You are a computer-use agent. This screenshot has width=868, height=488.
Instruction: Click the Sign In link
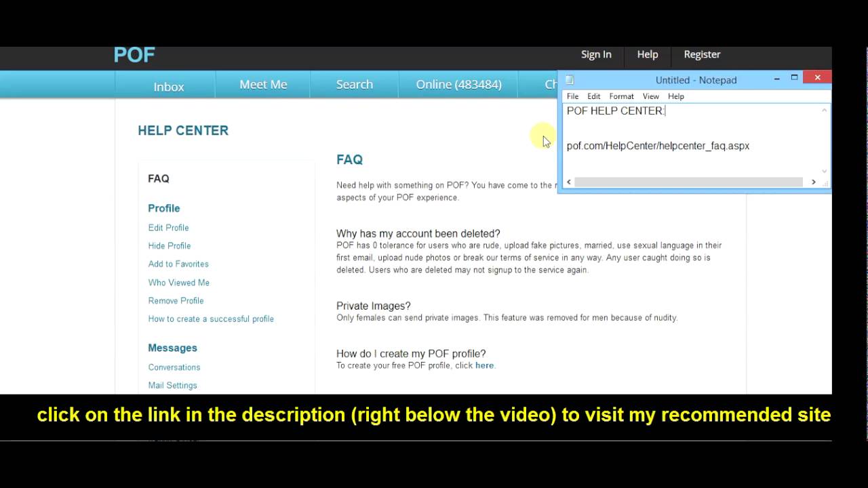(x=596, y=54)
